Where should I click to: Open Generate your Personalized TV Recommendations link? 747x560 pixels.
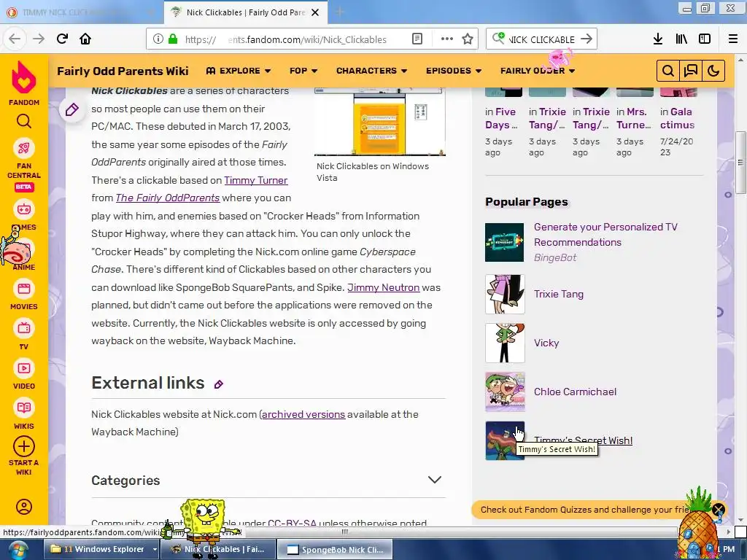click(605, 234)
